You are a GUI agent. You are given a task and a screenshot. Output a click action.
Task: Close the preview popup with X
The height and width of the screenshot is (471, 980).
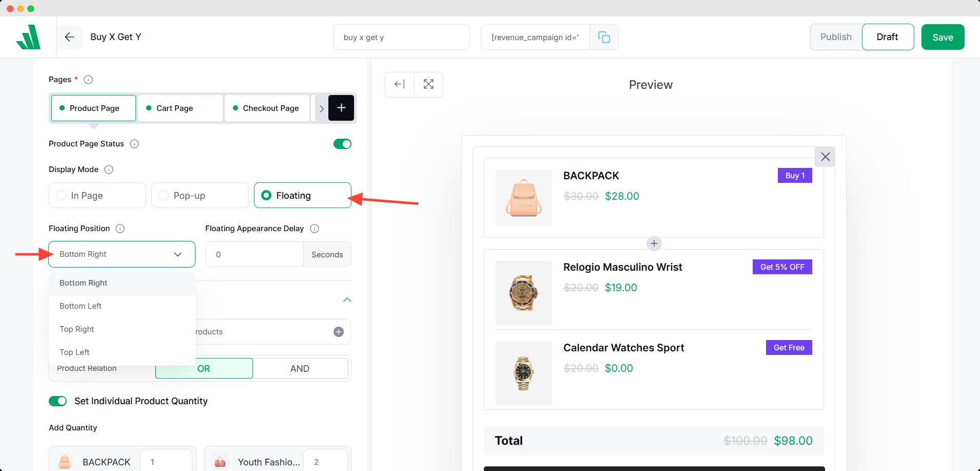click(825, 157)
